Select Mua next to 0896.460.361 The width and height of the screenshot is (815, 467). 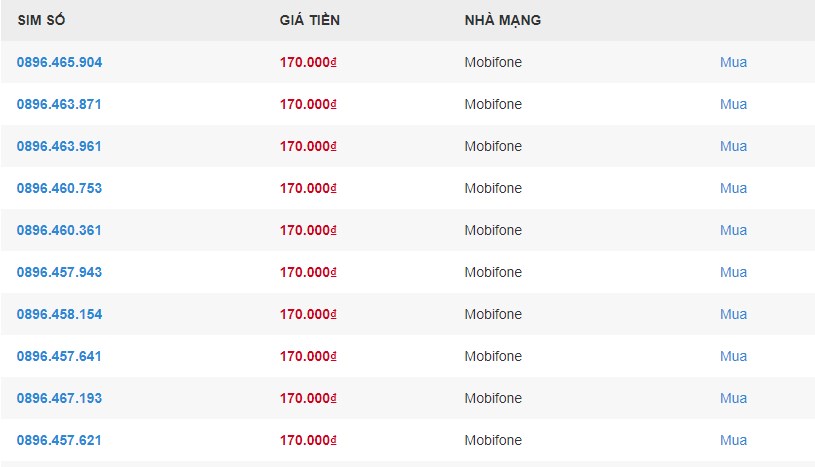click(x=733, y=230)
